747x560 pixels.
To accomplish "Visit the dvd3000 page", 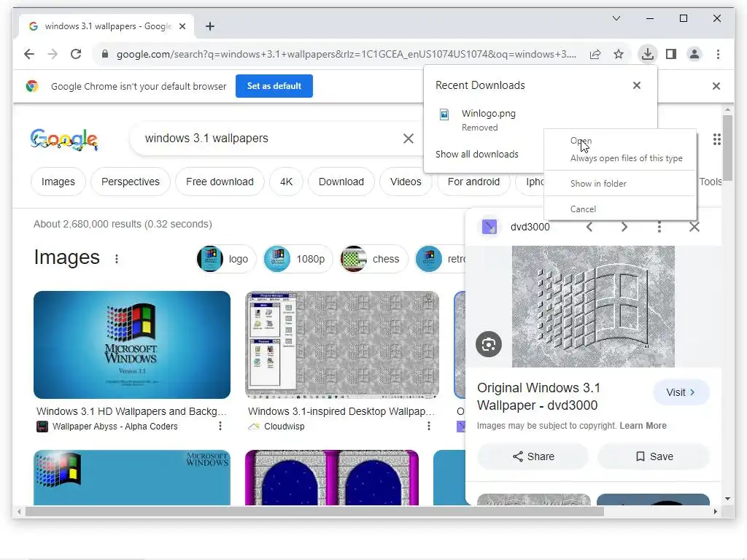I will click(x=681, y=392).
